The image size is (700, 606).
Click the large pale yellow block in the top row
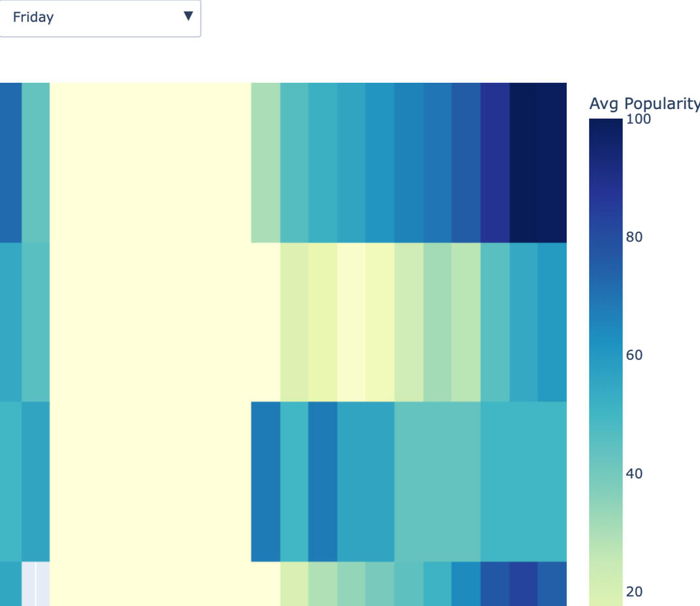[x=150, y=162]
